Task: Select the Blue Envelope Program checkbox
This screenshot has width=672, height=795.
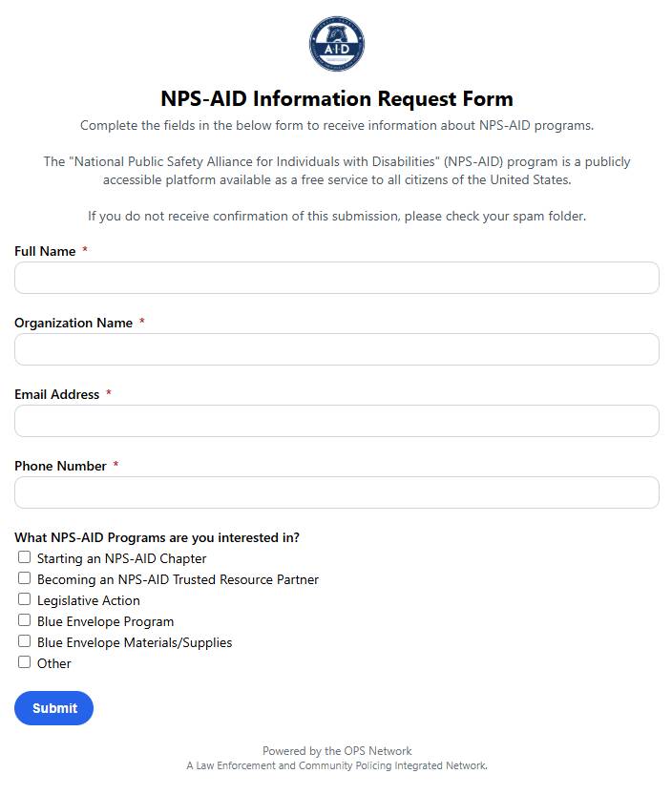Action: pyautogui.click(x=25, y=620)
